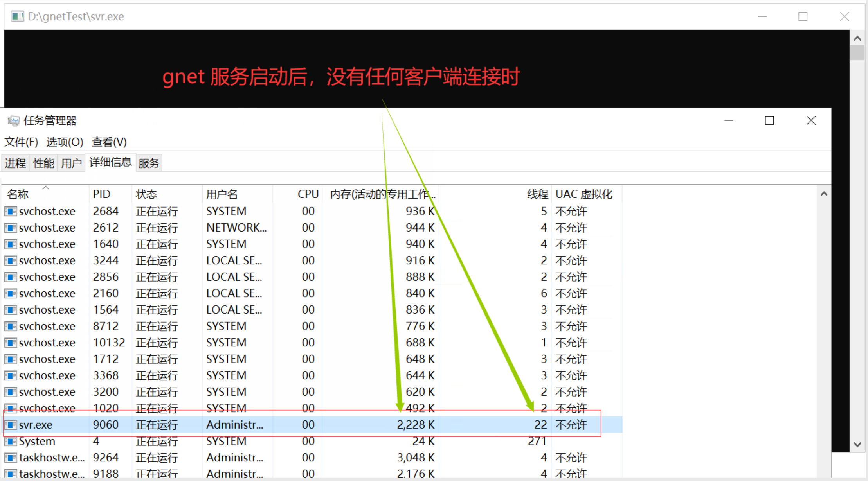The image size is (868, 481).
Task: Sort processes by the PID column header
Action: click(x=101, y=194)
